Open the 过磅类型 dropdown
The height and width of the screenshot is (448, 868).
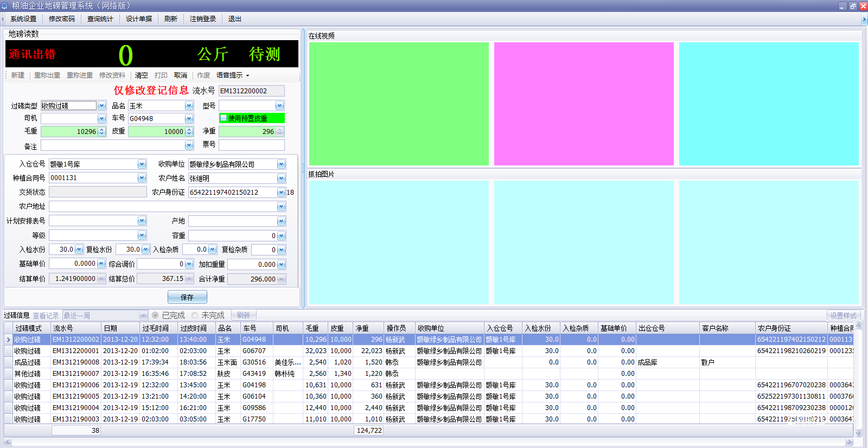pos(101,106)
